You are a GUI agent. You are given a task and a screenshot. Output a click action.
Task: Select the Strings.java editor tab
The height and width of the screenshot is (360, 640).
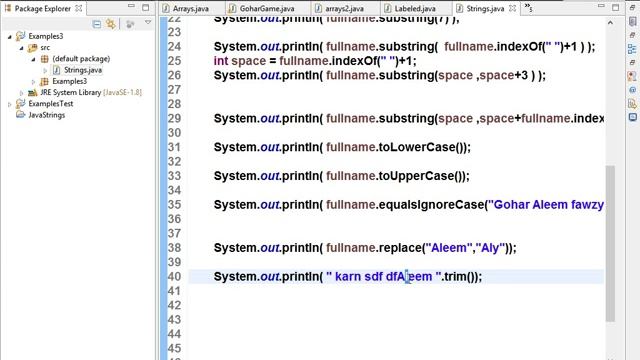(x=485, y=8)
